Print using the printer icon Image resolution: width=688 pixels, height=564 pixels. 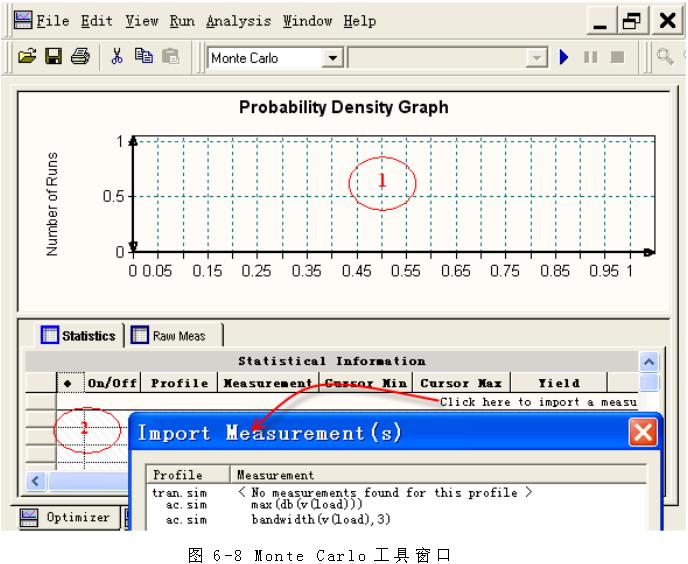point(80,57)
